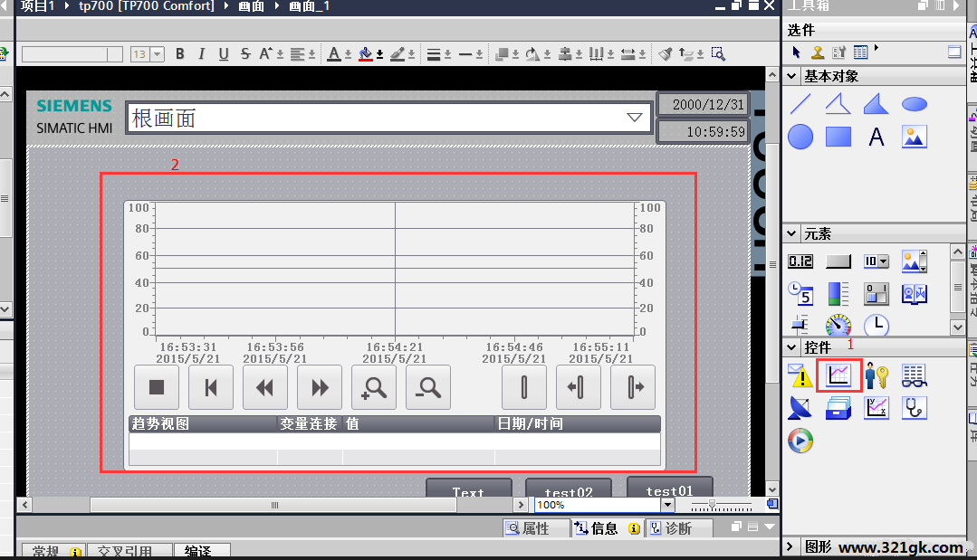Screen dimensions: 977x560
Task: Click the trend view stop button
Action: pyautogui.click(x=157, y=387)
